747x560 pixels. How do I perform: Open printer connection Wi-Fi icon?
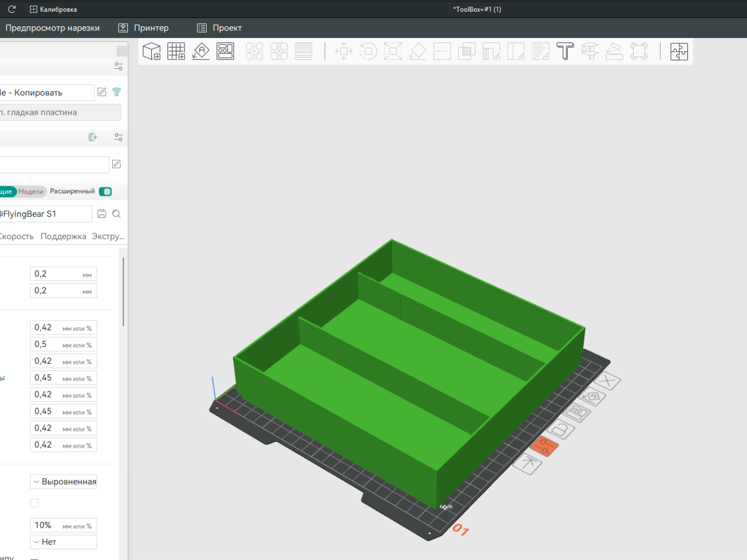[x=116, y=92]
